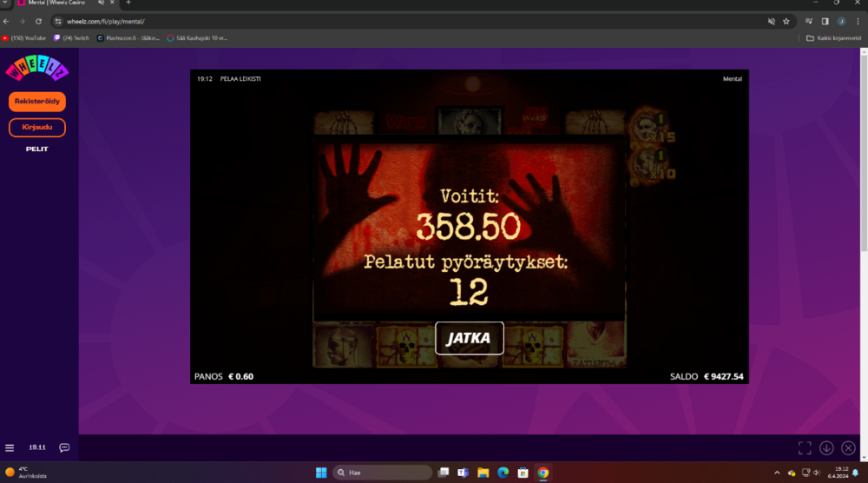868x483 pixels.
Task: Open the hamburger menu in sidebar footer
Action: [10, 447]
